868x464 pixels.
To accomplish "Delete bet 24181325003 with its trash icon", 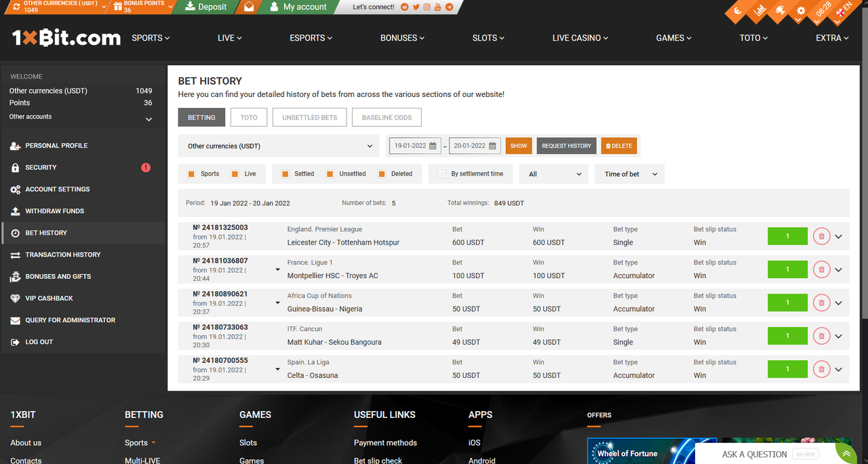I will (821, 236).
